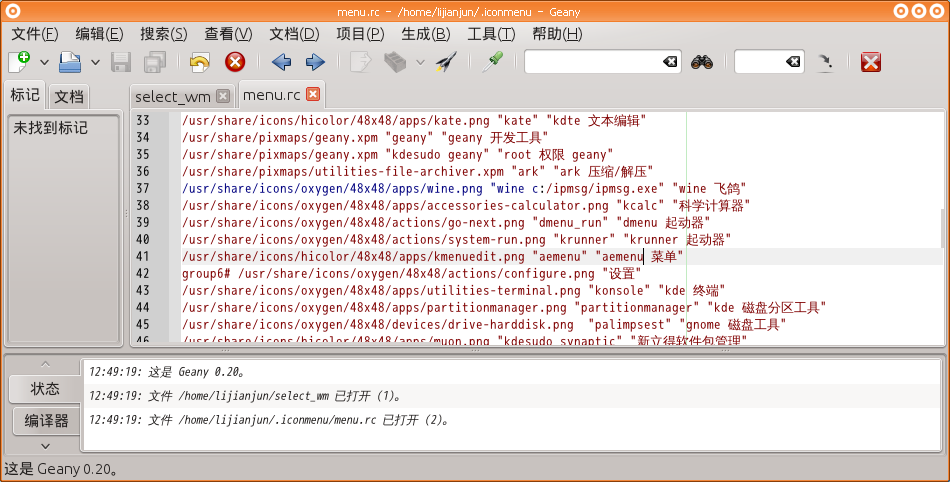Click the menu.rc 已打开 (2) log message
This screenshot has width=950, height=482.
click(x=269, y=420)
